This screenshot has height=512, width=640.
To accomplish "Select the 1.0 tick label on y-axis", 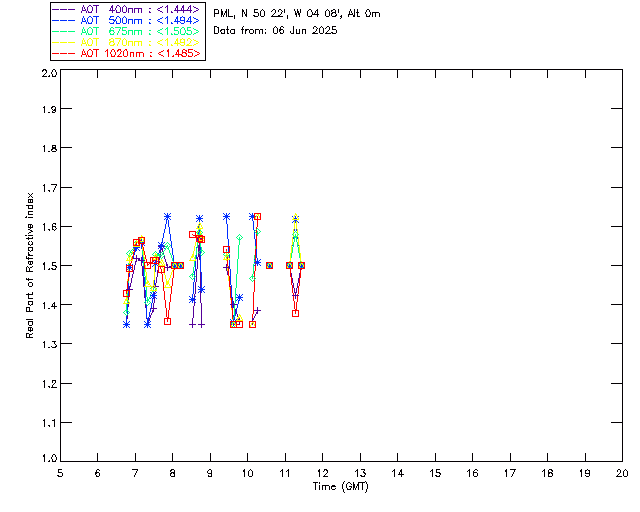I will click(48, 458).
